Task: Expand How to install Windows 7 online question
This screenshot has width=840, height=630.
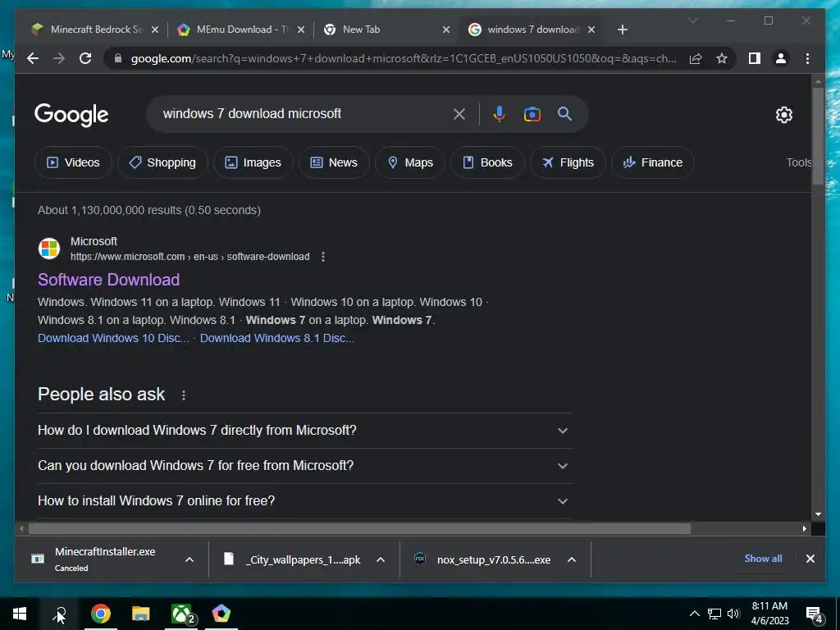Action: point(304,501)
